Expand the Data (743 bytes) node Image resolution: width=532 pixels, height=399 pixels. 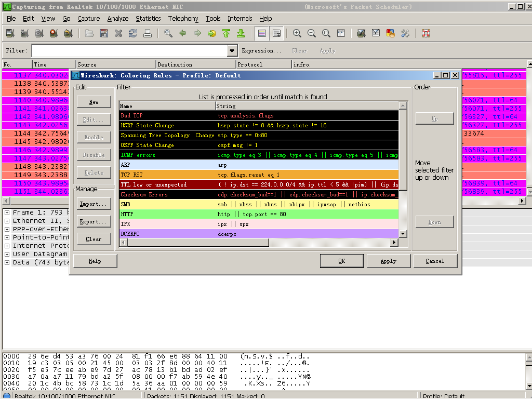(x=7, y=262)
